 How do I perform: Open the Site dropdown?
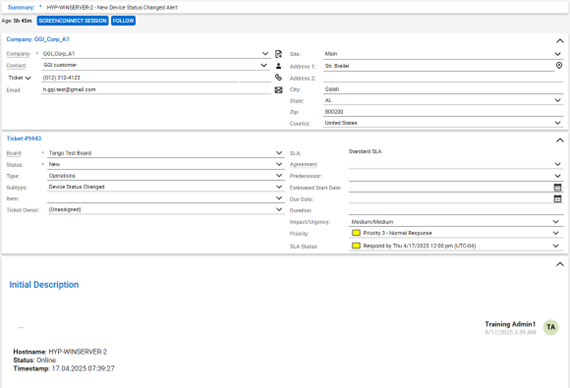(x=558, y=54)
